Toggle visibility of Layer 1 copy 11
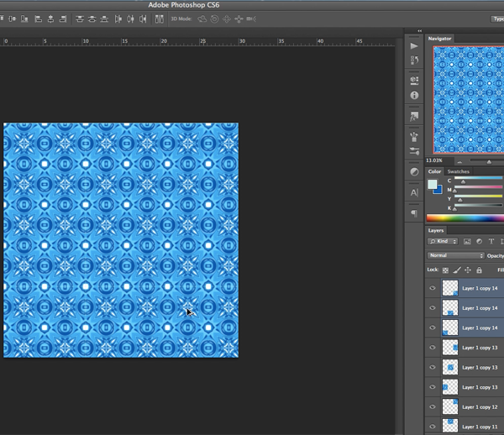The height and width of the screenshot is (435, 504). pos(433,426)
